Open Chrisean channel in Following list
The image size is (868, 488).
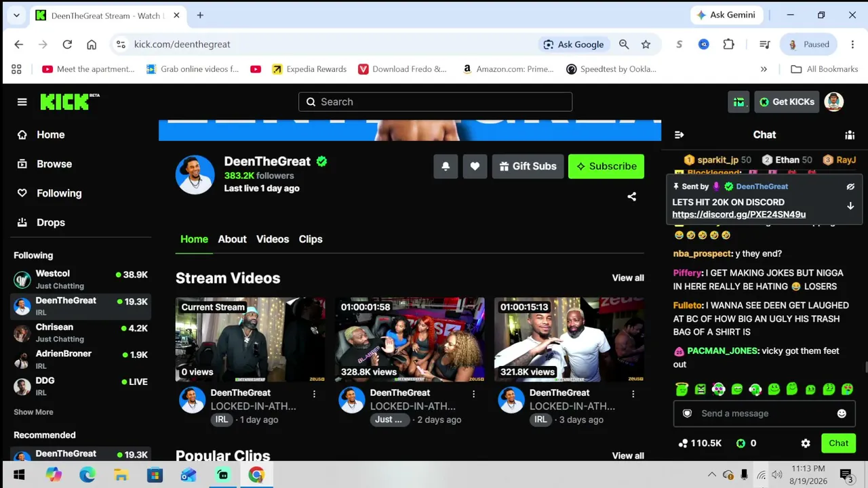(81, 333)
